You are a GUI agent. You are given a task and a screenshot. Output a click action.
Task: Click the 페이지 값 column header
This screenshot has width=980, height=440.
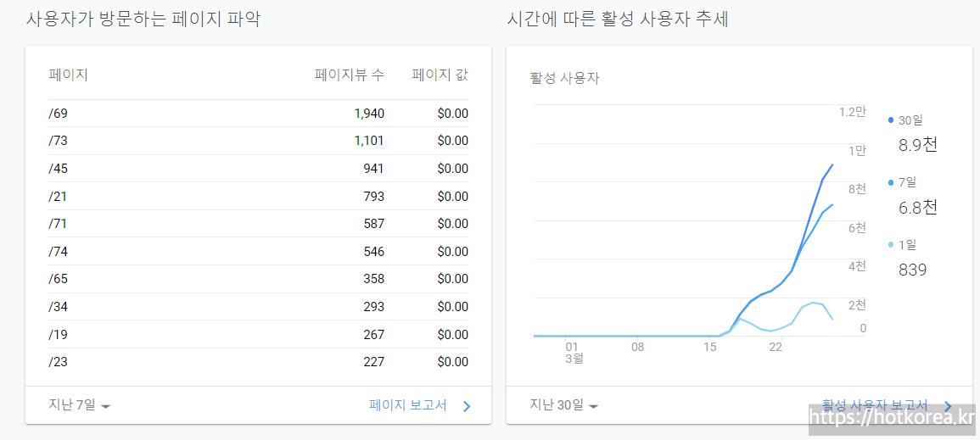[x=440, y=75]
